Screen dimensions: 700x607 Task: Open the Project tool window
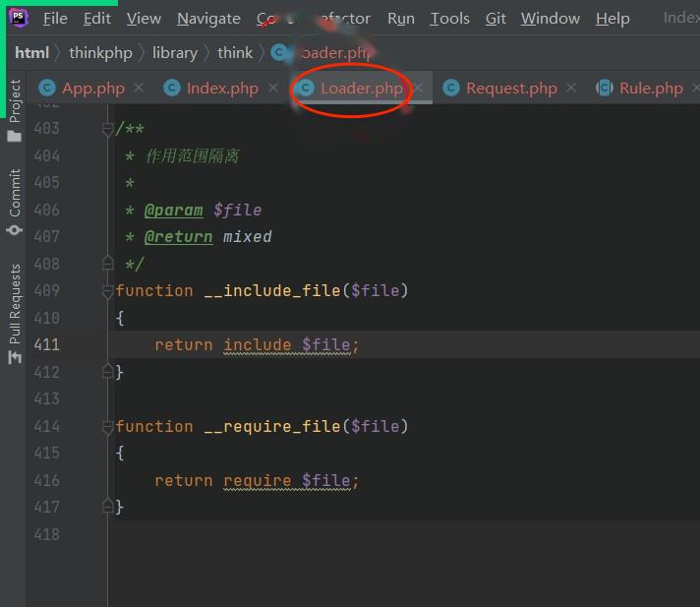pos(15,111)
